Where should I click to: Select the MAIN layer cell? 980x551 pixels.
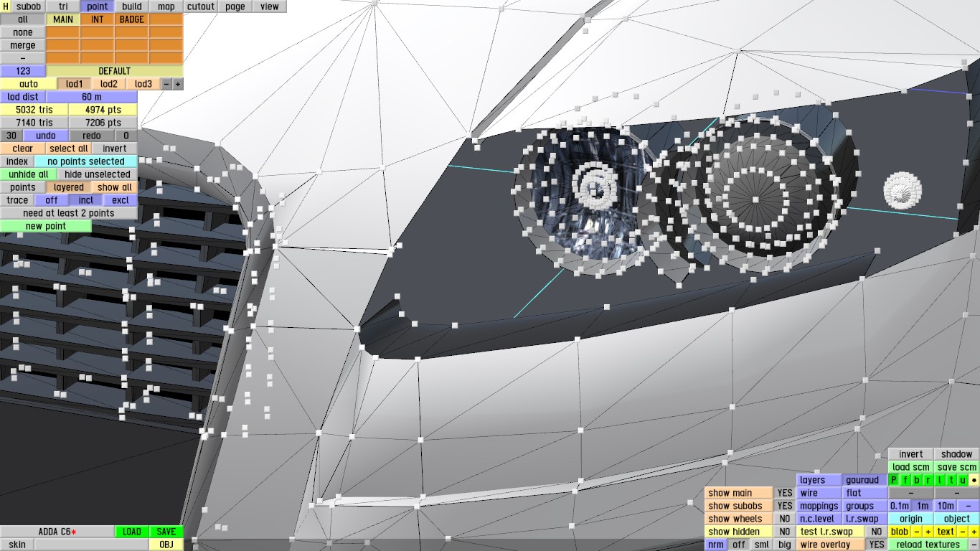pyautogui.click(x=63, y=19)
